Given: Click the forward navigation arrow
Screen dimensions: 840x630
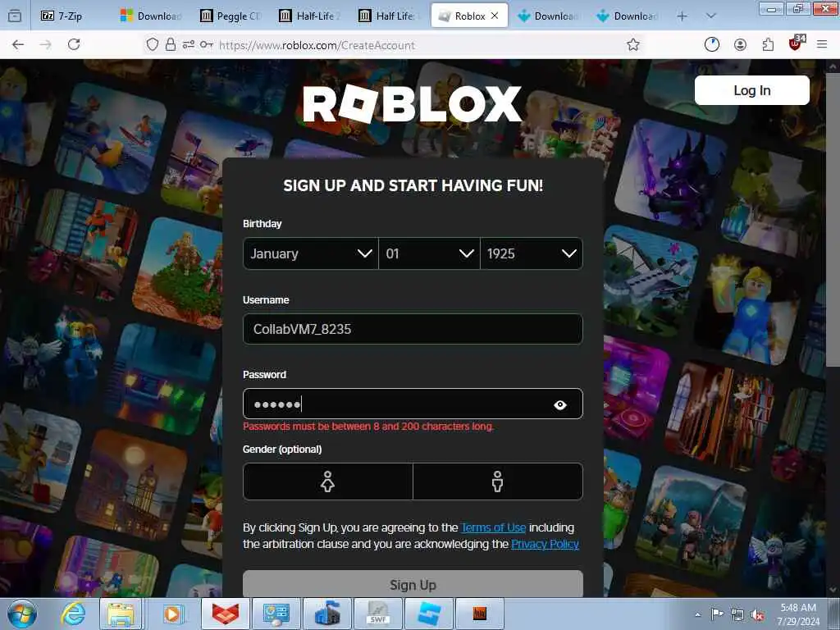Looking at the screenshot, I should point(46,45).
